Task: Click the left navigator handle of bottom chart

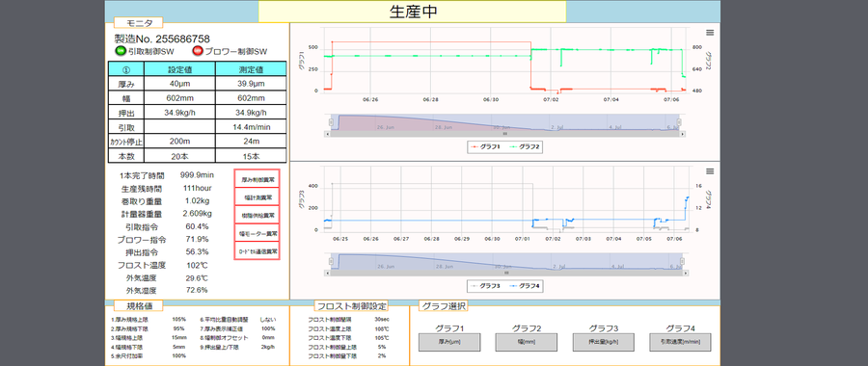Action: point(331,262)
